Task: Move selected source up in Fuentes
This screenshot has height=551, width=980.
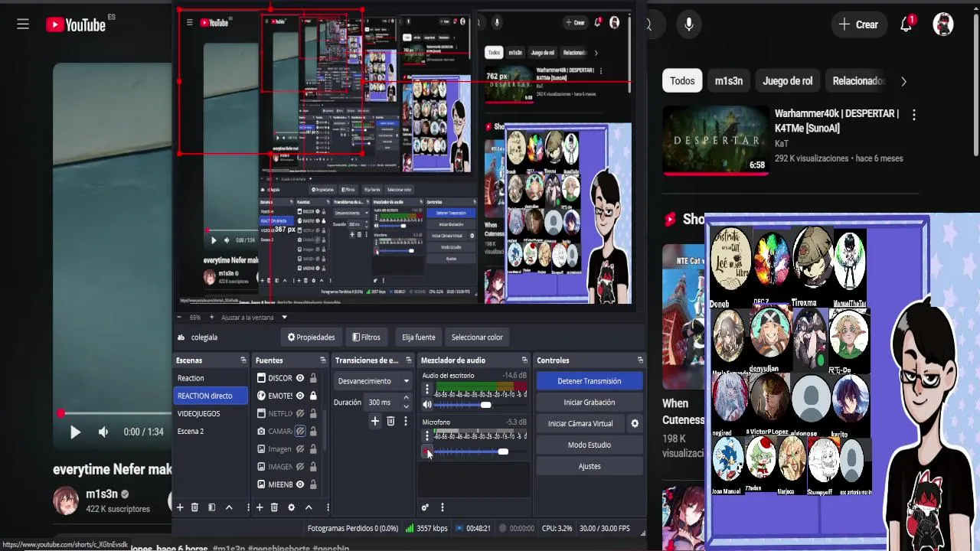Action: point(309,507)
